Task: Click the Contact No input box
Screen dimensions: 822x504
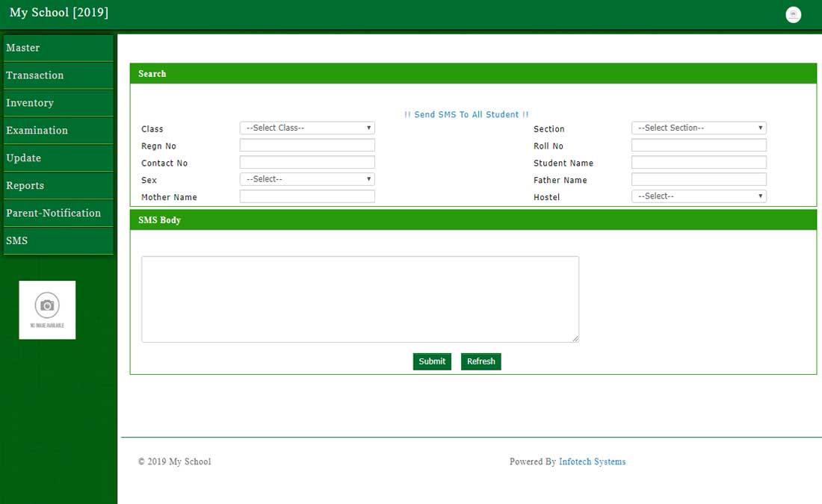Action: tap(307, 163)
